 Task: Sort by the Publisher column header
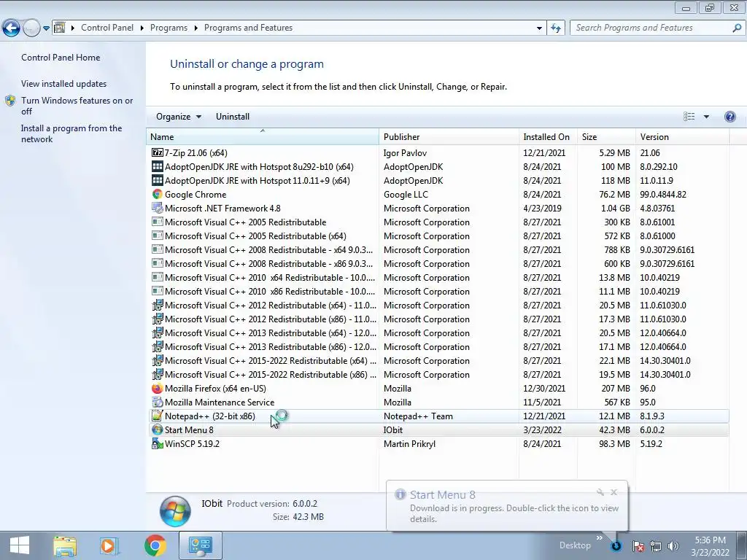(449, 136)
